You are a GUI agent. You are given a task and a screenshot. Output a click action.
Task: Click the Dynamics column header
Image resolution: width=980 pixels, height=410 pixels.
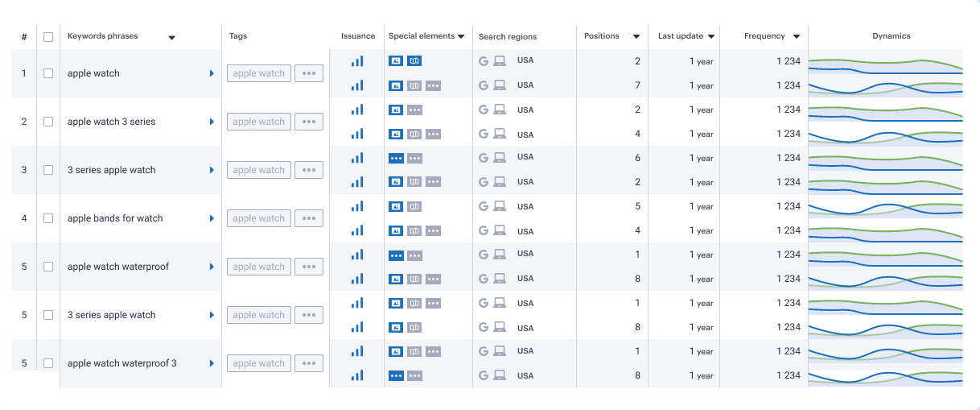click(x=891, y=36)
